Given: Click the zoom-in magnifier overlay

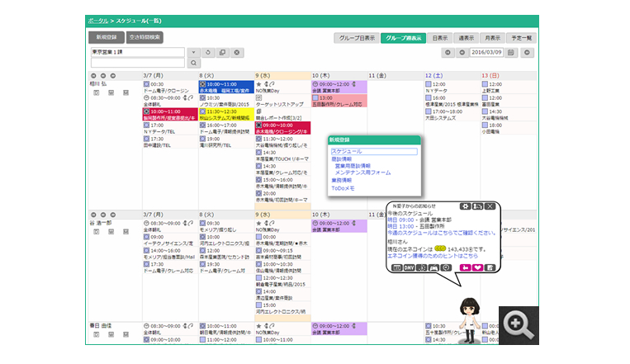Looking at the screenshot, I should tap(519, 325).
